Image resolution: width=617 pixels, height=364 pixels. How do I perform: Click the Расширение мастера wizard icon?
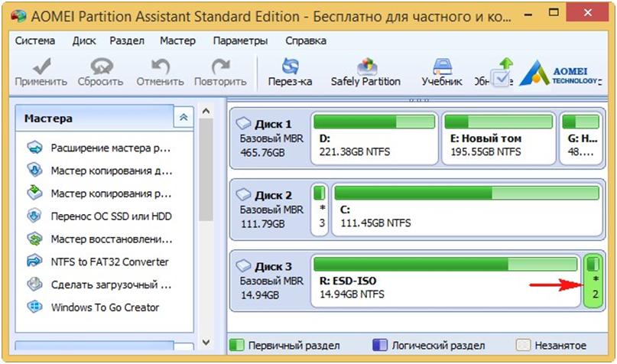click(x=34, y=148)
